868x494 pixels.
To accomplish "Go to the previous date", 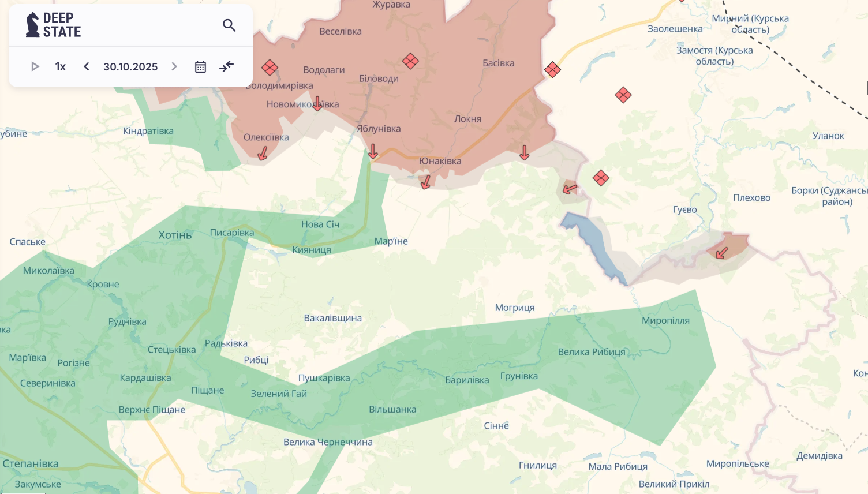I will 87,66.
